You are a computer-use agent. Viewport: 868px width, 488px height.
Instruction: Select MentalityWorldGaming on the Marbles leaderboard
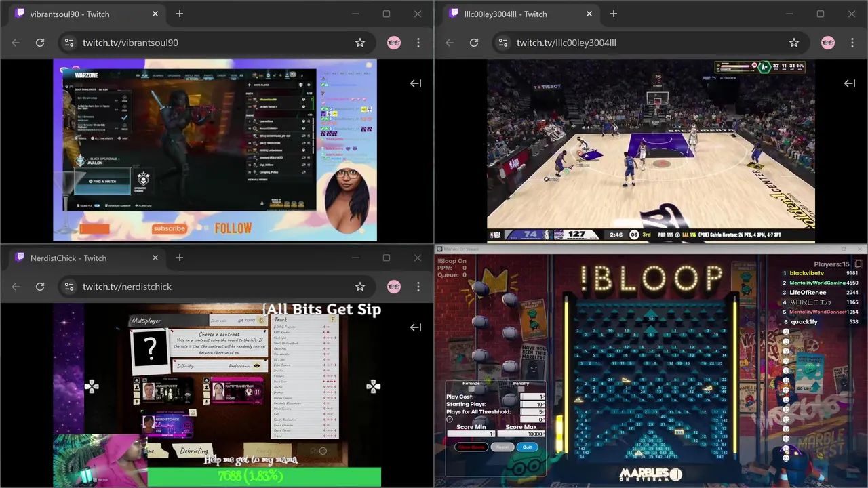click(x=817, y=283)
